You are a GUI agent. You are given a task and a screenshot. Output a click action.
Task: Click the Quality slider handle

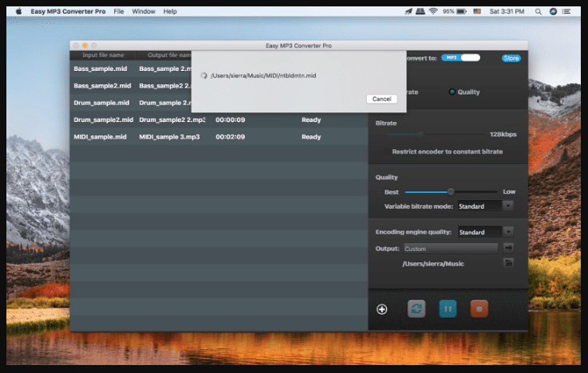pyautogui.click(x=451, y=192)
